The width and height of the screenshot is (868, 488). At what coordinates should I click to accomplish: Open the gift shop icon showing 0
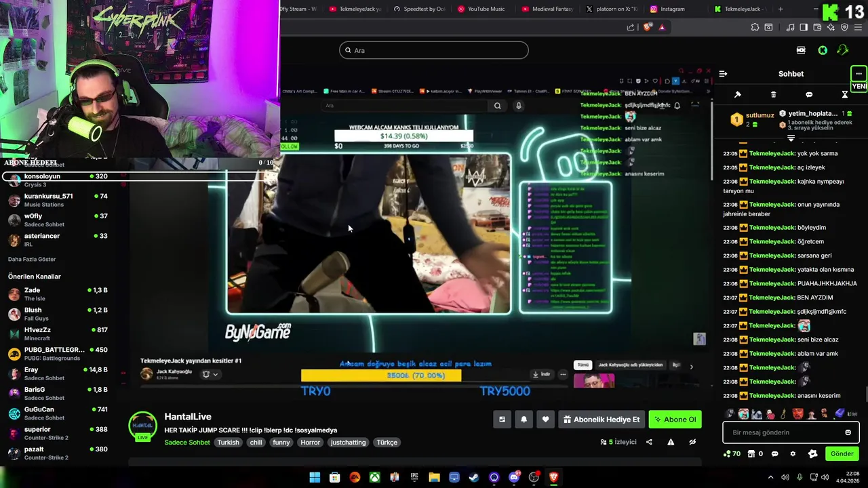click(x=755, y=454)
